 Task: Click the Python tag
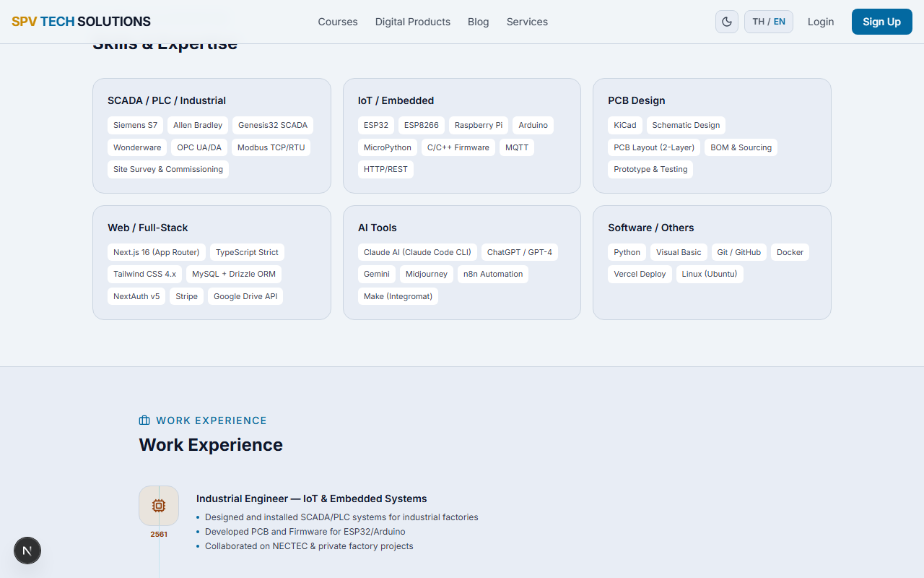(x=627, y=252)
